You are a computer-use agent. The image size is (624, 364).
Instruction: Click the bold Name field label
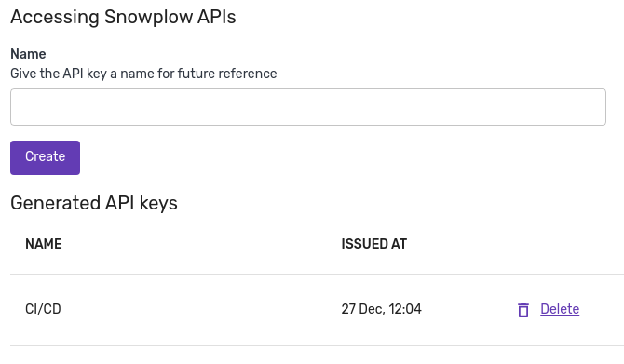28,54
